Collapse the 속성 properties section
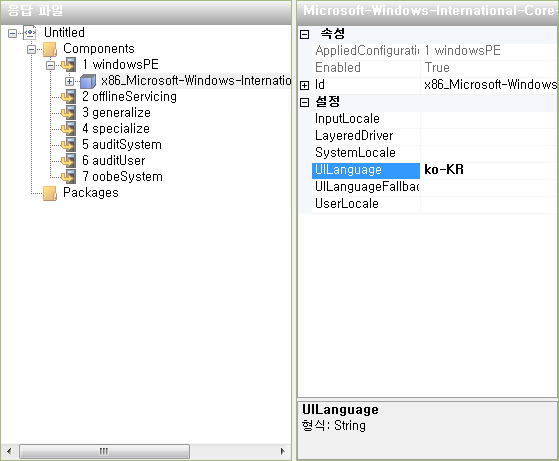The height and width of the screenshot is (461, 559). click(304, 35)
